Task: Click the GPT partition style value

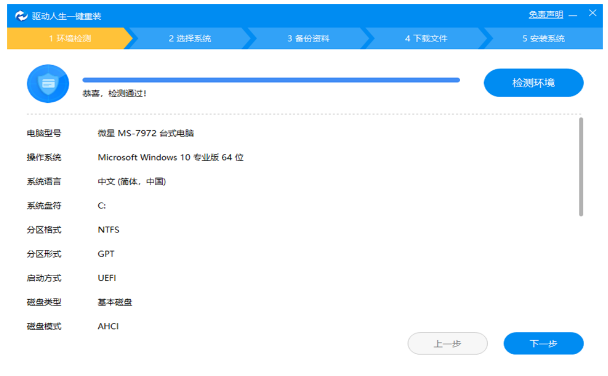Action: [x=106, y=254]
